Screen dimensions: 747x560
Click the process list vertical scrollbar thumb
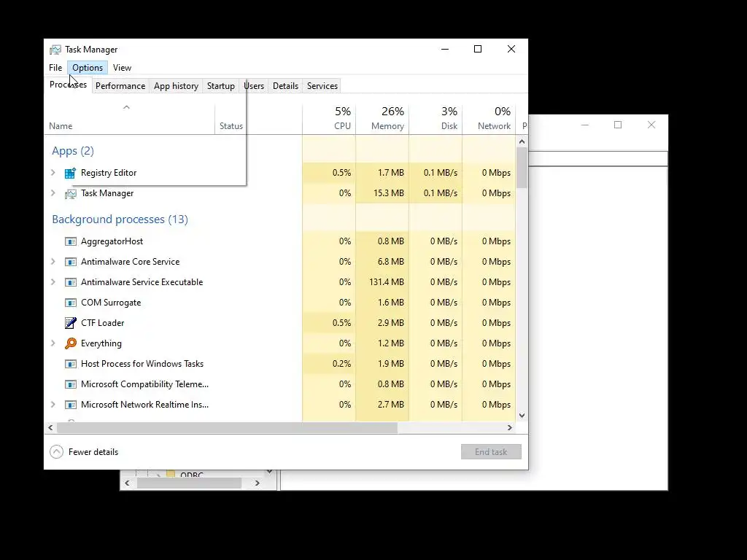pyautogui.click(x=522, y=168)
